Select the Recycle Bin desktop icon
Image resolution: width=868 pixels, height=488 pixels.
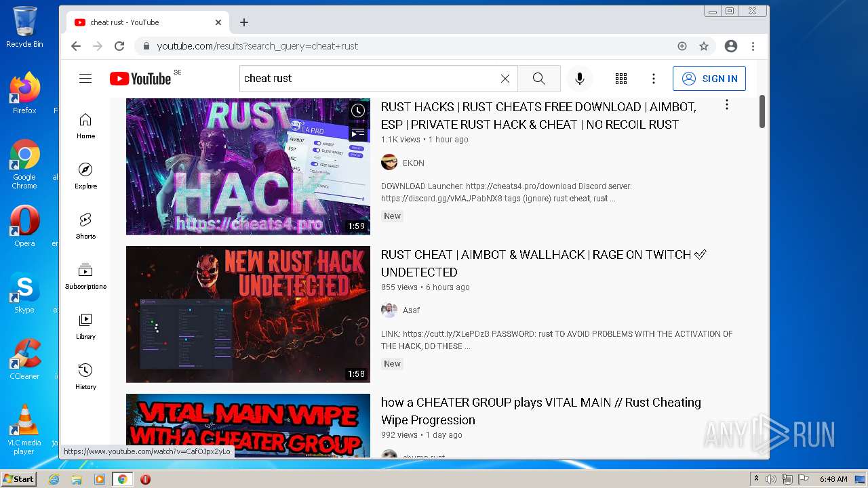(x=24, y=27)
